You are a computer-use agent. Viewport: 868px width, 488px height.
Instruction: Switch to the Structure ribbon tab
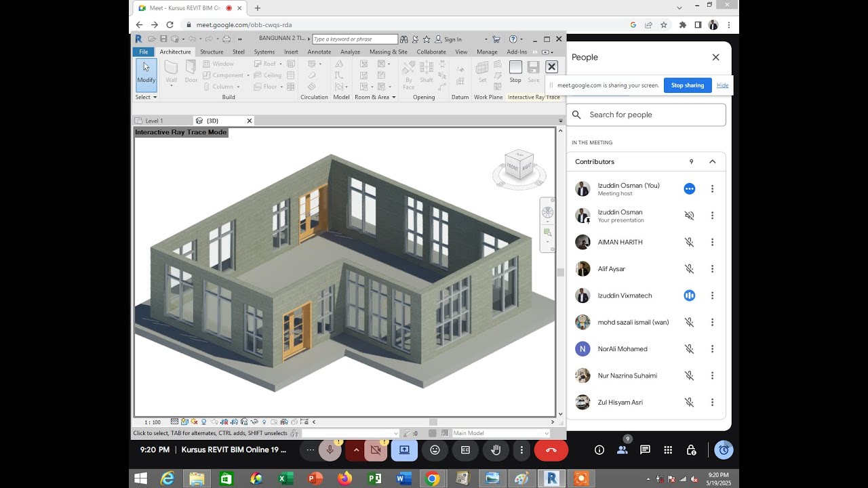(x=212, y=52)
